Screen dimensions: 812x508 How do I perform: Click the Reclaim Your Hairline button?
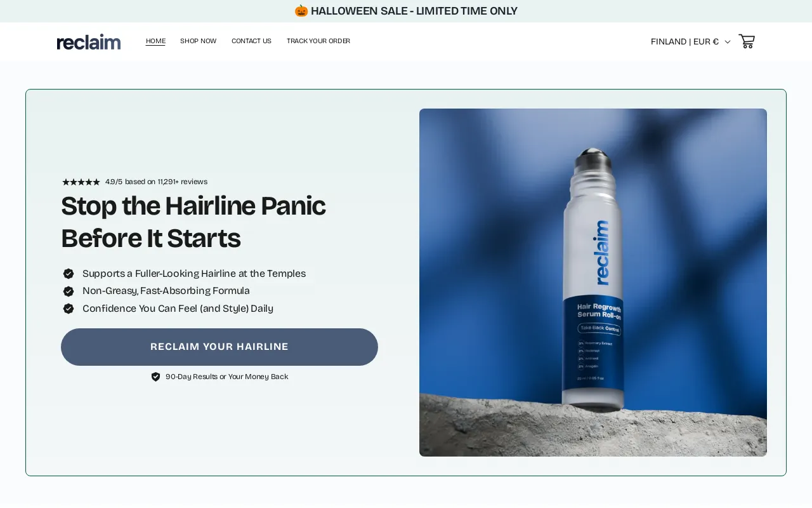coord(219,347)
